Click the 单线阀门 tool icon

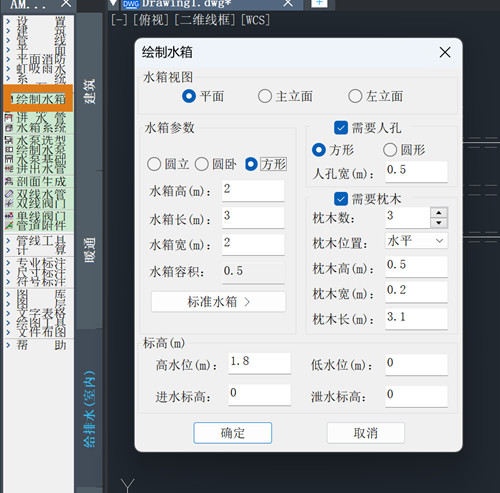pos(9,216)
